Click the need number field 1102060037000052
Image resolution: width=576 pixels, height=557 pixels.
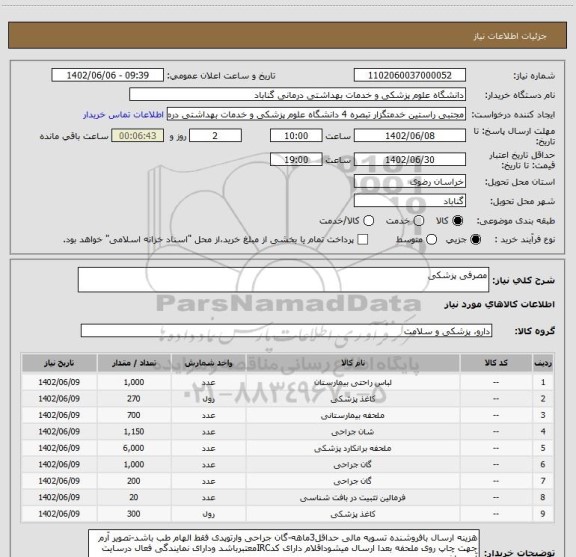[x=410, y=75]
